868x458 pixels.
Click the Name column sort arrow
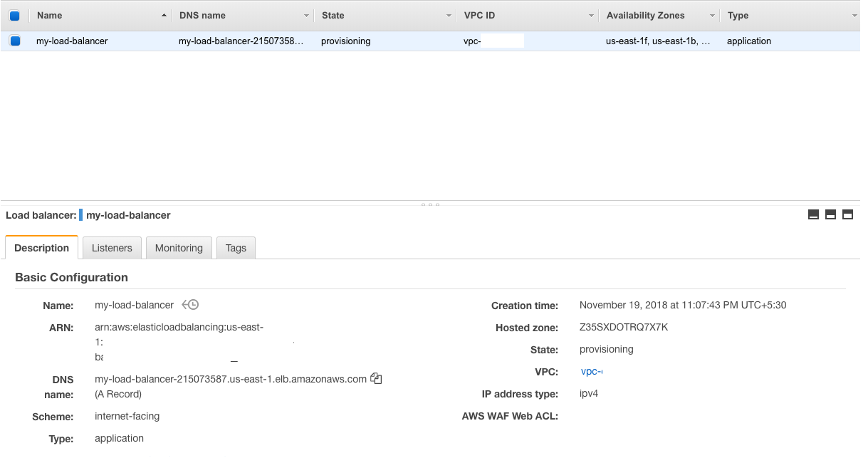164,15
